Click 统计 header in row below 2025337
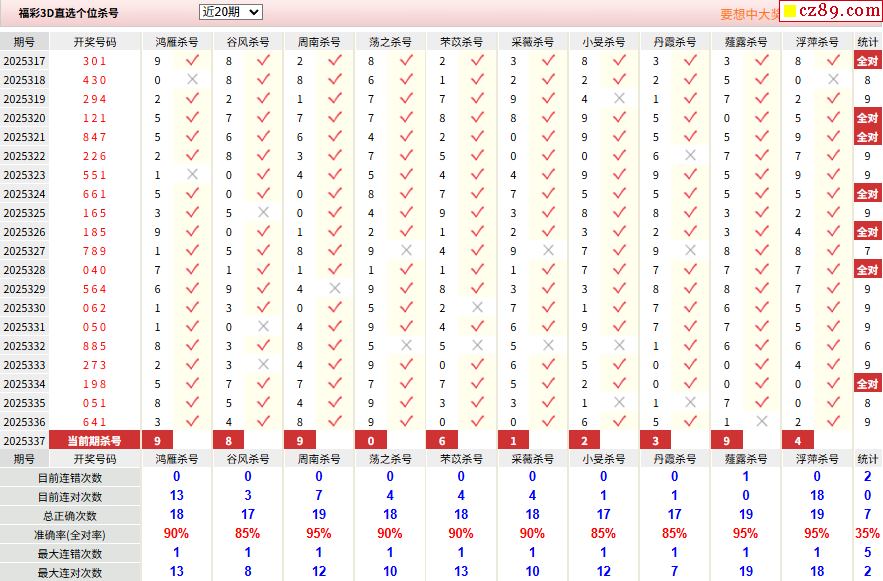883x581 pixels. (x=867, y=459)
